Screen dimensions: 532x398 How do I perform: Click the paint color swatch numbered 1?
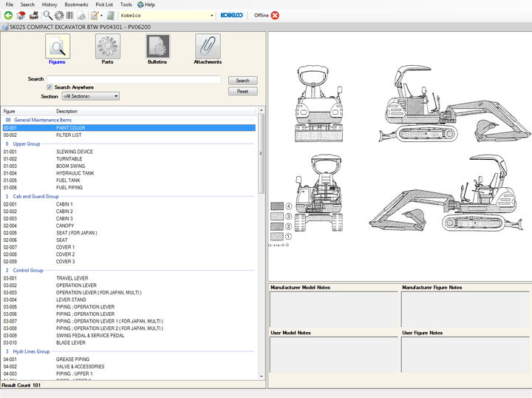click(277, 236)
